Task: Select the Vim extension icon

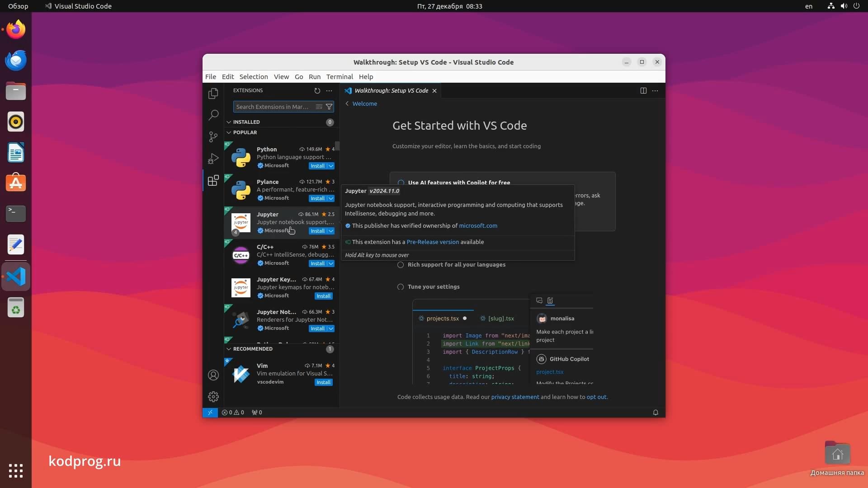Action: [241, 374]
